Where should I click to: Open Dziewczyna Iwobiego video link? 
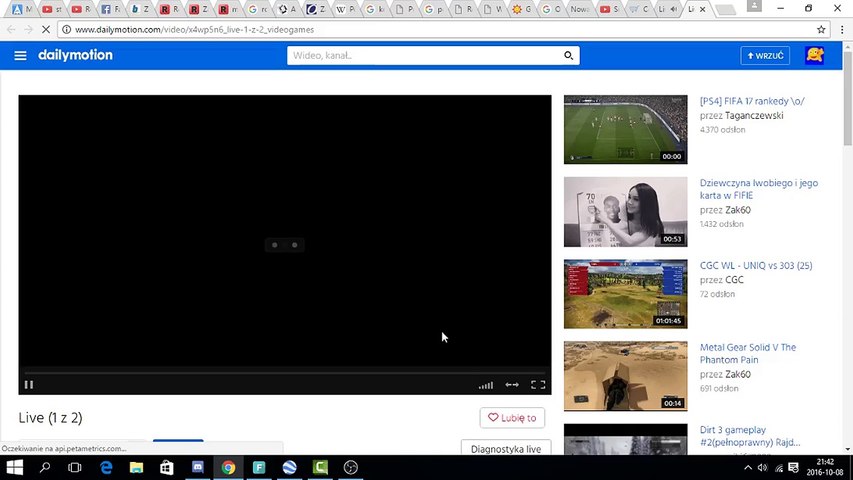pos(759,189)
